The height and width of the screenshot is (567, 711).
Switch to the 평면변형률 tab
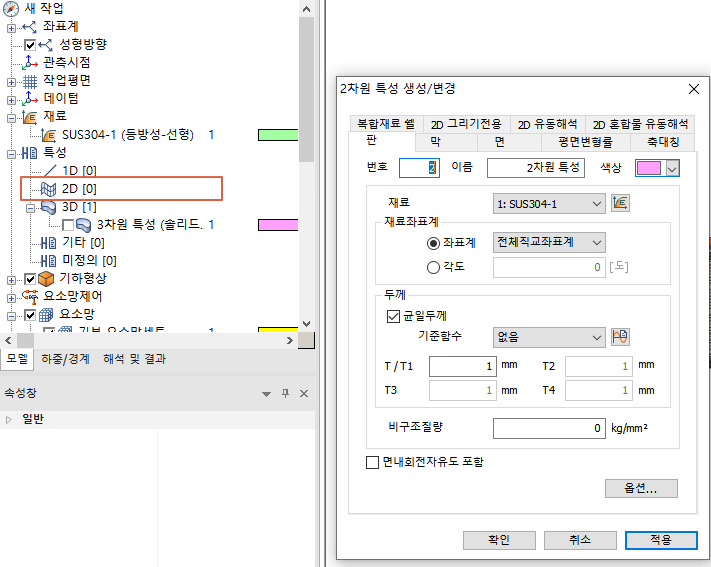586,142
